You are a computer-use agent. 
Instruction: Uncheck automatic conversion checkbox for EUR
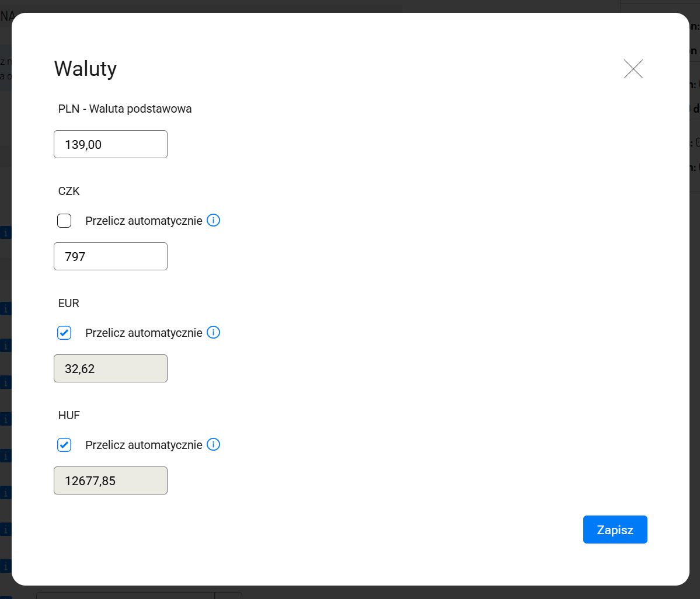(64, 333)
